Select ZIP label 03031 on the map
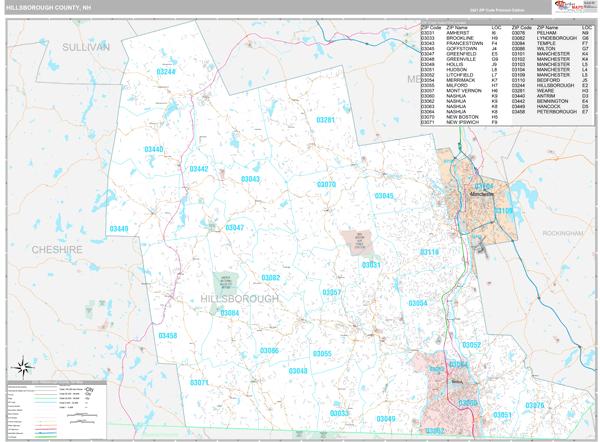Image resolution: width=600 pixels, height=442 pixels. coord(371,265)
